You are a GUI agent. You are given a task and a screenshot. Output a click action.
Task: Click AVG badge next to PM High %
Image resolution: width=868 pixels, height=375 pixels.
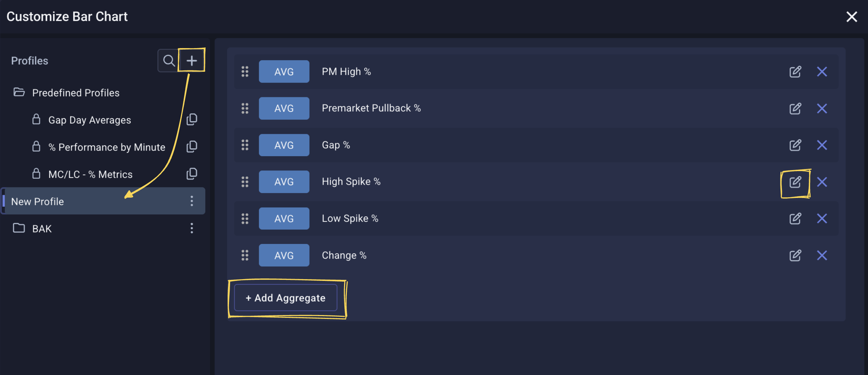coord(284,72)
